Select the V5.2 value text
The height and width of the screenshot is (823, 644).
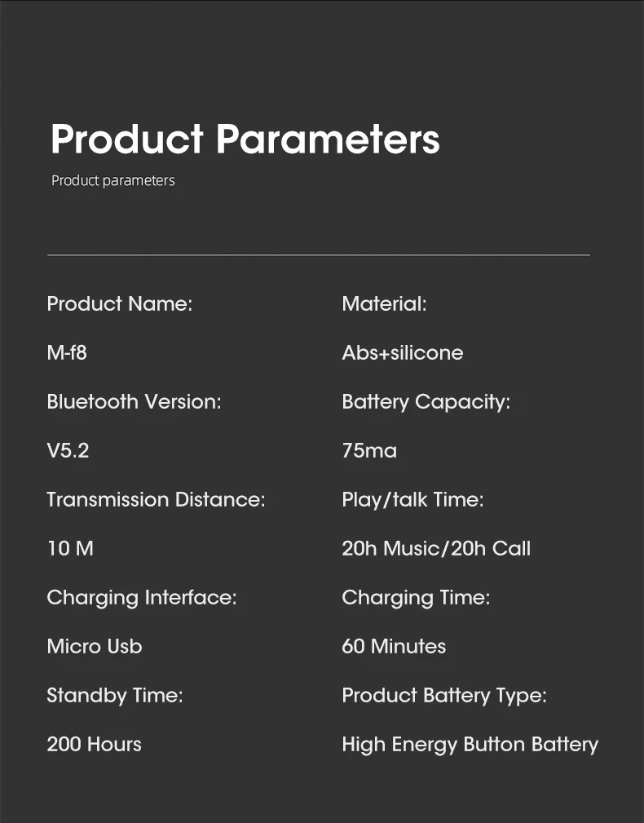tap(68, 450)
